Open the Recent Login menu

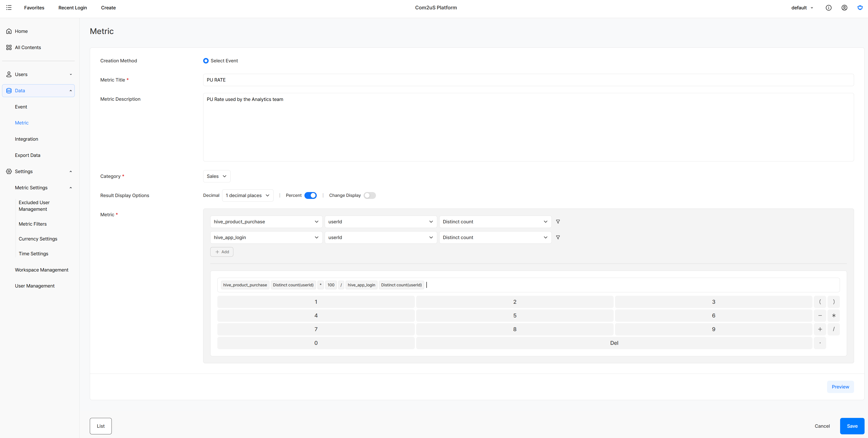point(72,8)
